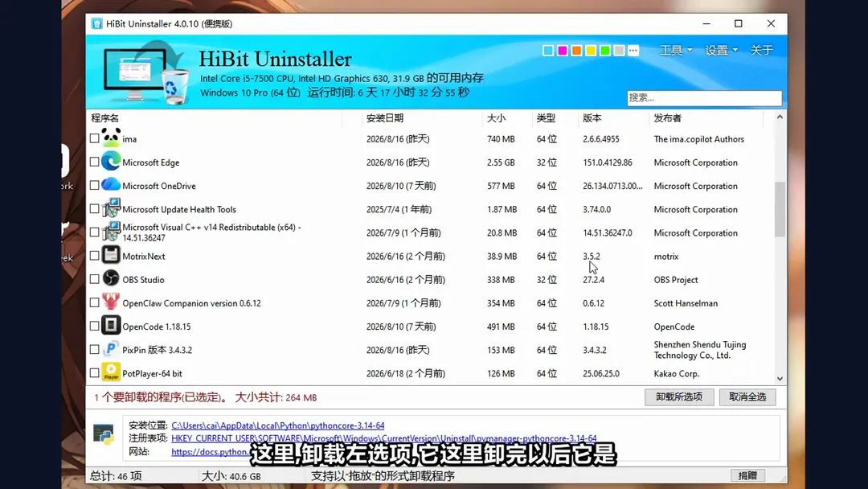The image size is (868, 489).
Task: Open the docs.python website link
Action: click(x=211, y=451)
